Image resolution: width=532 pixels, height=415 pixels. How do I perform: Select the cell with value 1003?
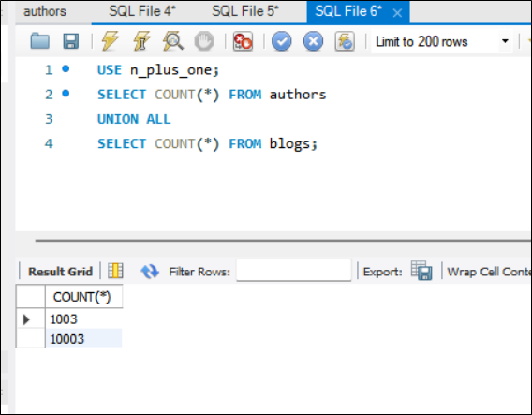(x=83, y=319)
